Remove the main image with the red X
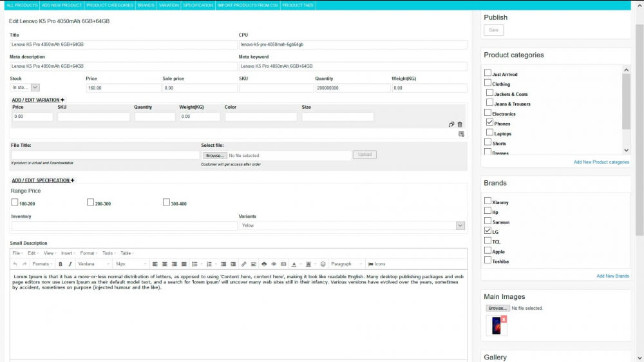644x362 pixels. 504,319
